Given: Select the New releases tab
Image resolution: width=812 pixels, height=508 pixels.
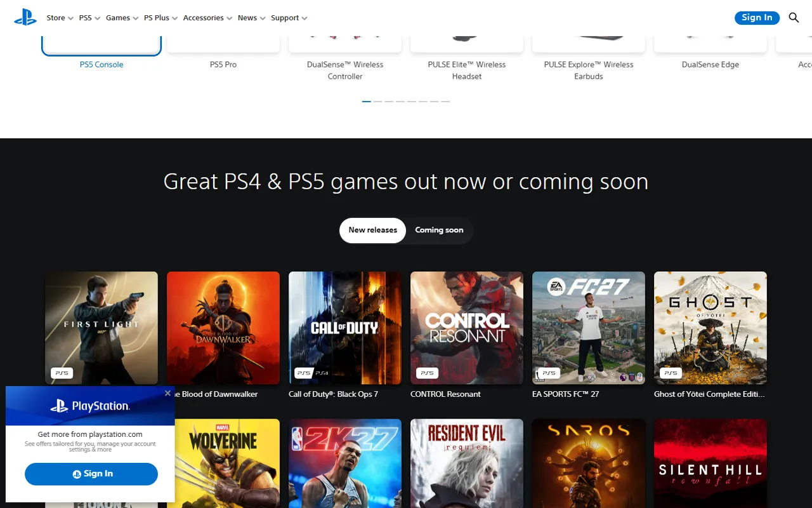Looking at the screenshot, I should [372, 231].
